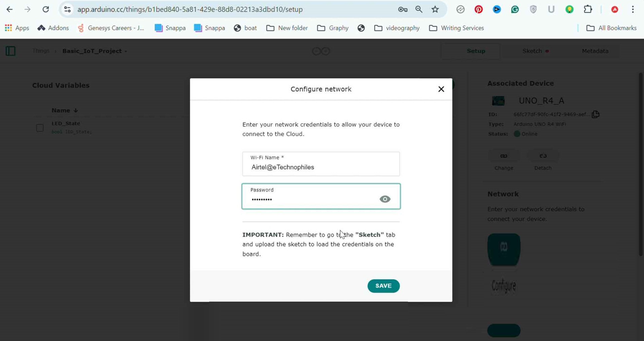Click the UNO_R4_A board icon
Image resolution: width=644 pixels, height=341 pixels.
pos(498,101)
